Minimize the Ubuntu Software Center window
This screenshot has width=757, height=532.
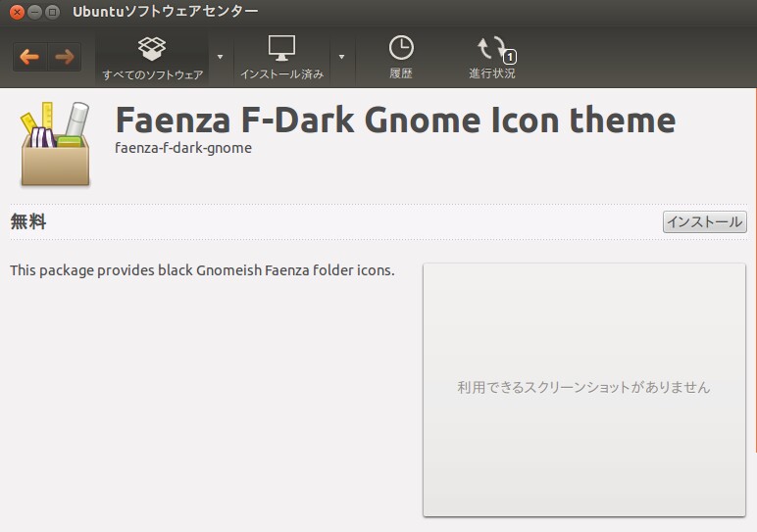34,12
